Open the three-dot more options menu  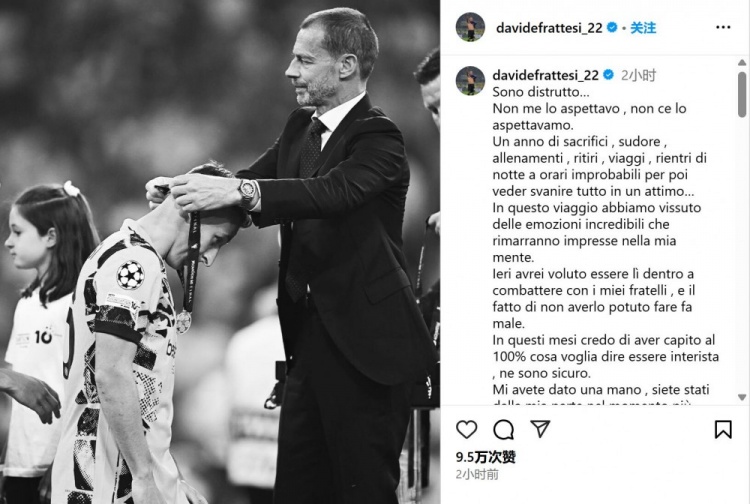click(723, 27)
